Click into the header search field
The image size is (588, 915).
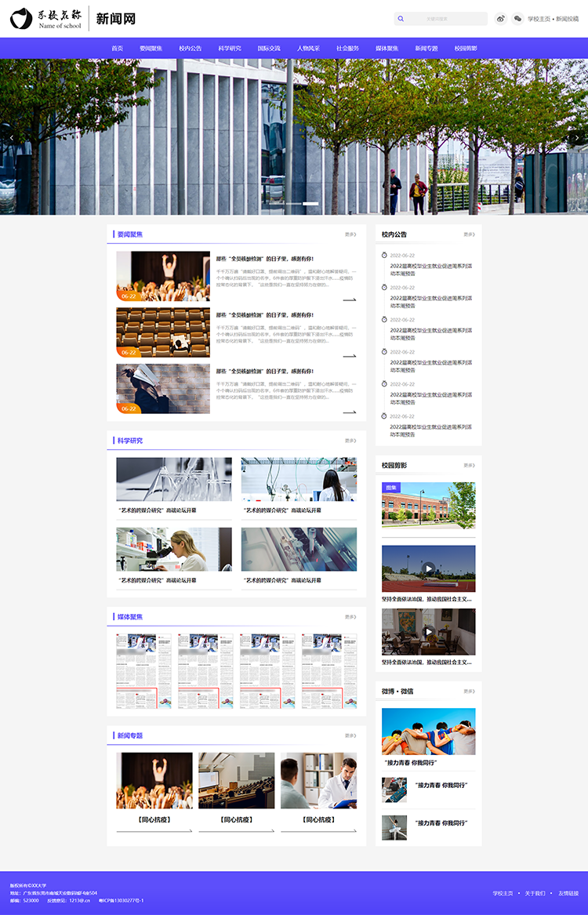coord(443,19)
